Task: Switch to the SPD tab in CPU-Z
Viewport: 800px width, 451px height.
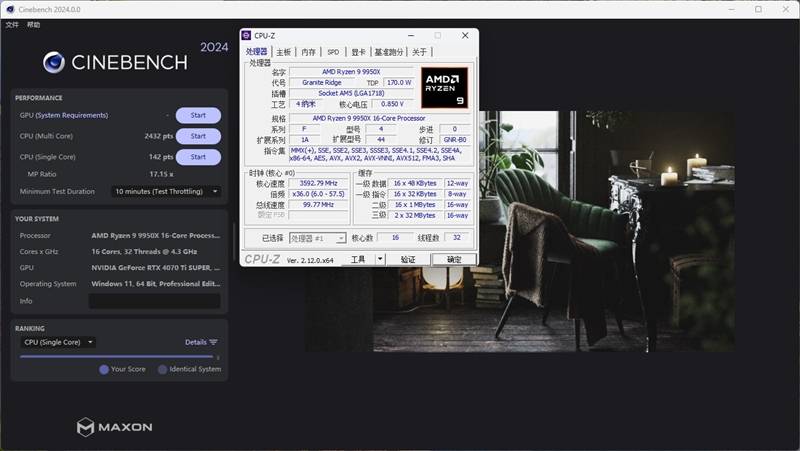Action: click(x=333, y=52)
